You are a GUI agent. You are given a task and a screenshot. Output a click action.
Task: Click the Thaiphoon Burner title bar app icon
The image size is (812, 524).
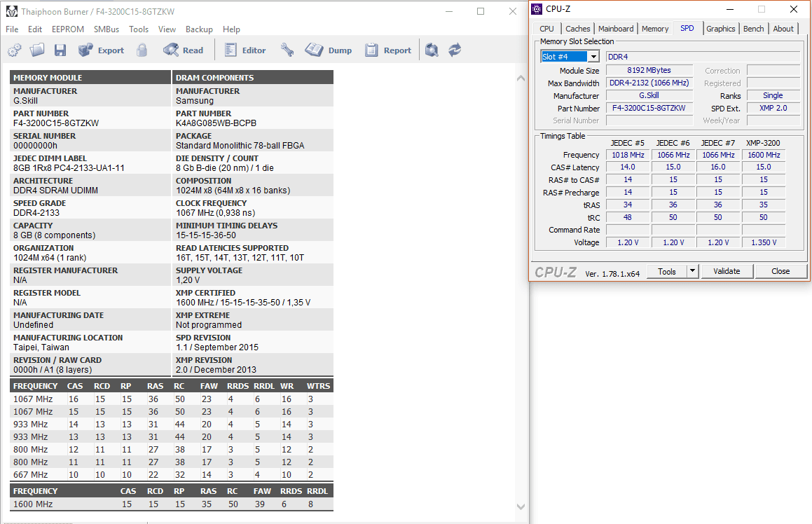click(x=12, y=11)
